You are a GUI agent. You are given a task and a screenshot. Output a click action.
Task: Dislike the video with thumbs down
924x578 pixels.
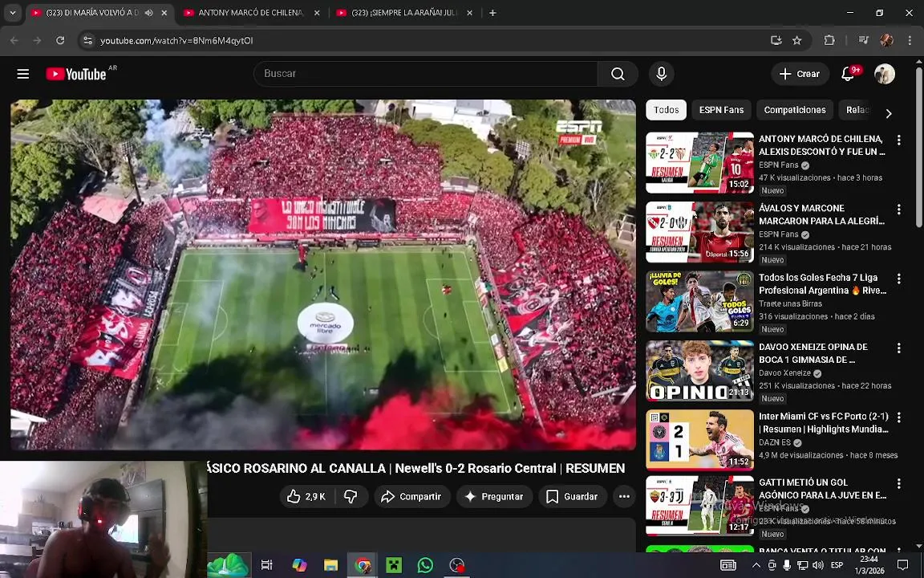click(x=351, y=497)
